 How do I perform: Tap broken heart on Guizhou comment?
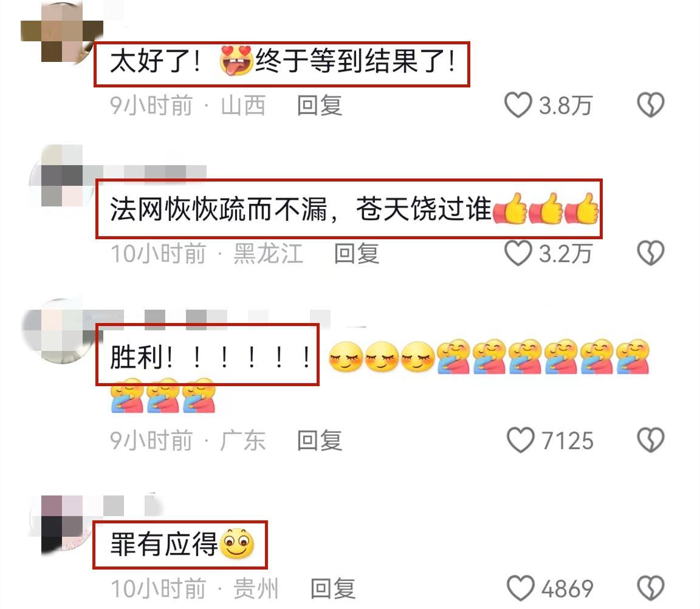click(650, 588)
